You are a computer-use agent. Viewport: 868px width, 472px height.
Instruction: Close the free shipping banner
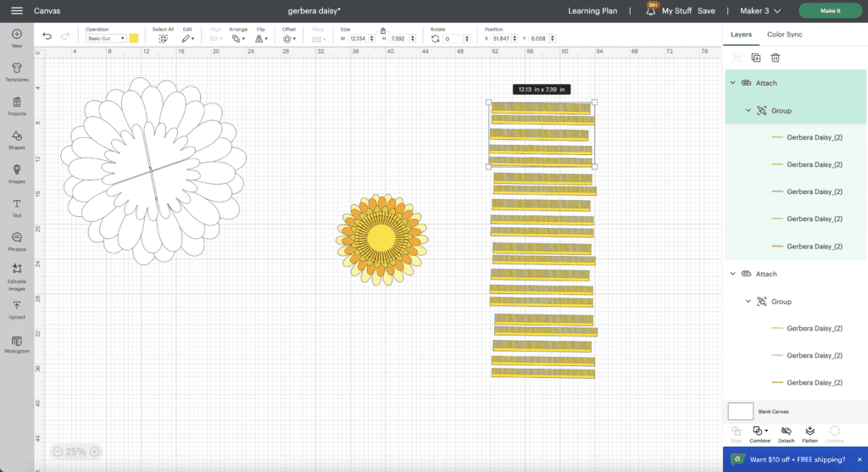[860, 459]
